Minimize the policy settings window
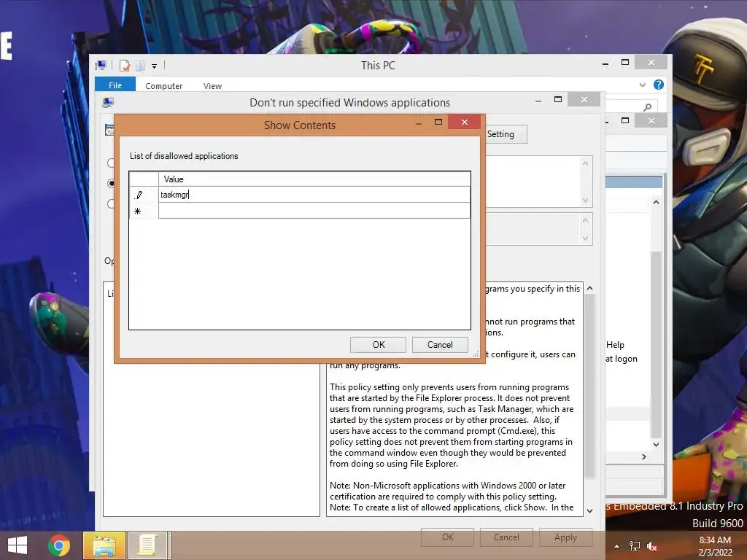Screen dimensions: 747x560 [538, 101]
